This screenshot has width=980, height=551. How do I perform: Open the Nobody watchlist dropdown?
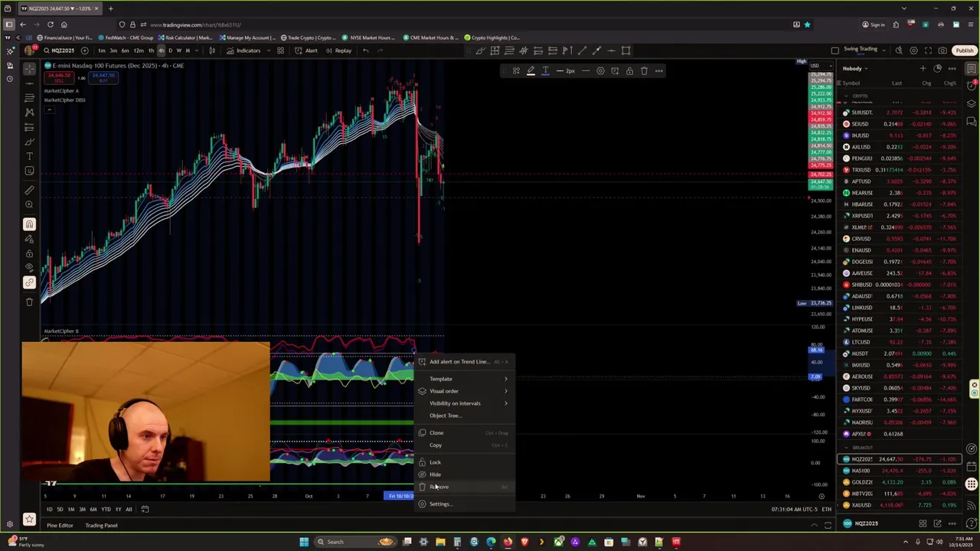click(855, 69)
